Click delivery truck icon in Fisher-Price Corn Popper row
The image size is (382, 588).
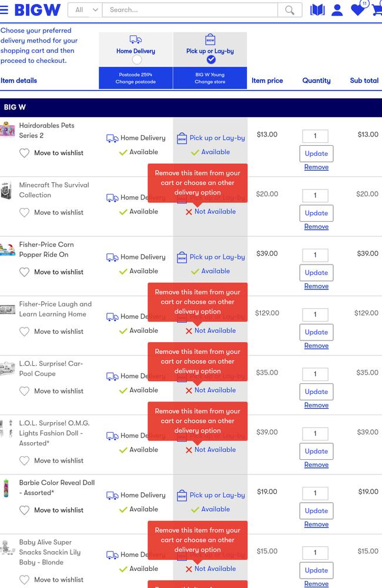point(112,258)
